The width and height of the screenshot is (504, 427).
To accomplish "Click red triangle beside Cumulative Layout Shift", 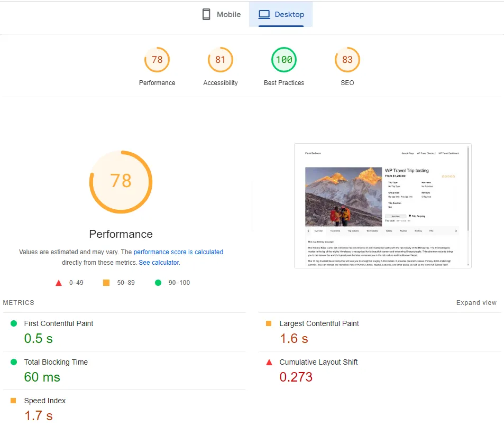I will pos(269,362).
